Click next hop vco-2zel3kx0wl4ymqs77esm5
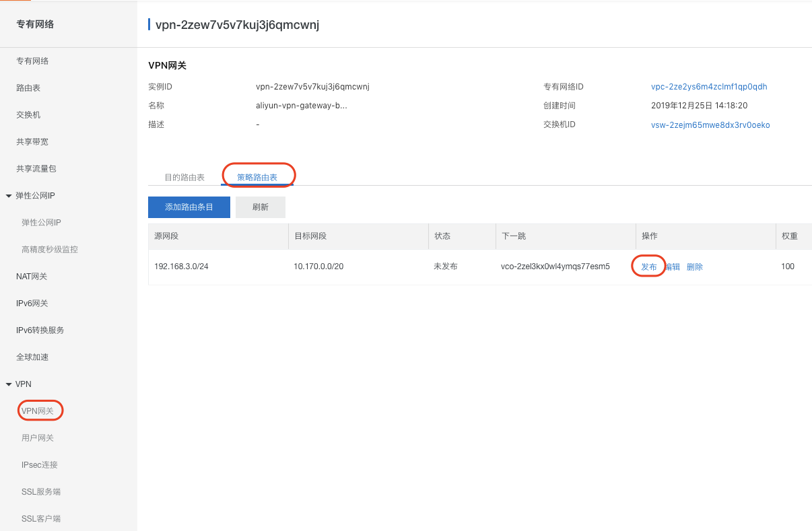The width and height of the screenshot is (812, 531). tap(555, 267)
